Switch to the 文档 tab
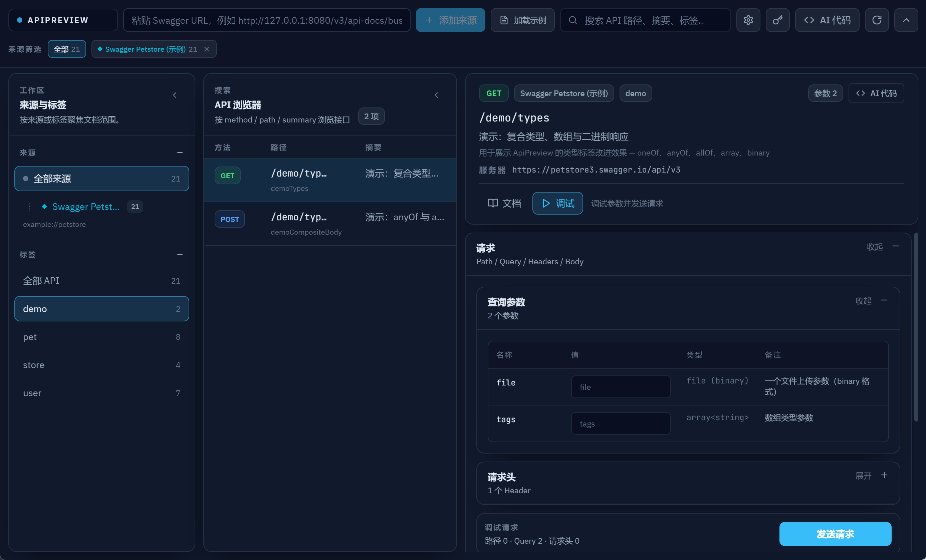This screenshot has width=926, height=560. tap(504, 203)
